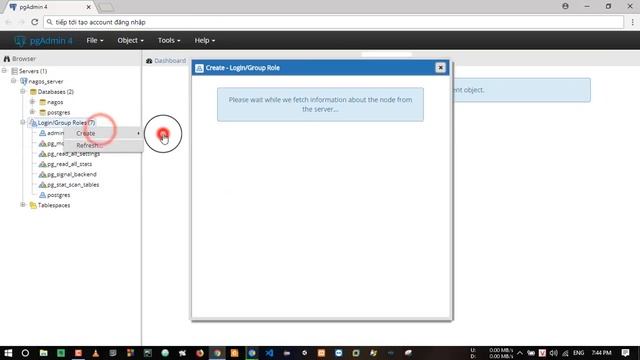The height and width of the screenshot is (360, 640).
Task: Open VLC media player from the taskbar
Action: 96,353
